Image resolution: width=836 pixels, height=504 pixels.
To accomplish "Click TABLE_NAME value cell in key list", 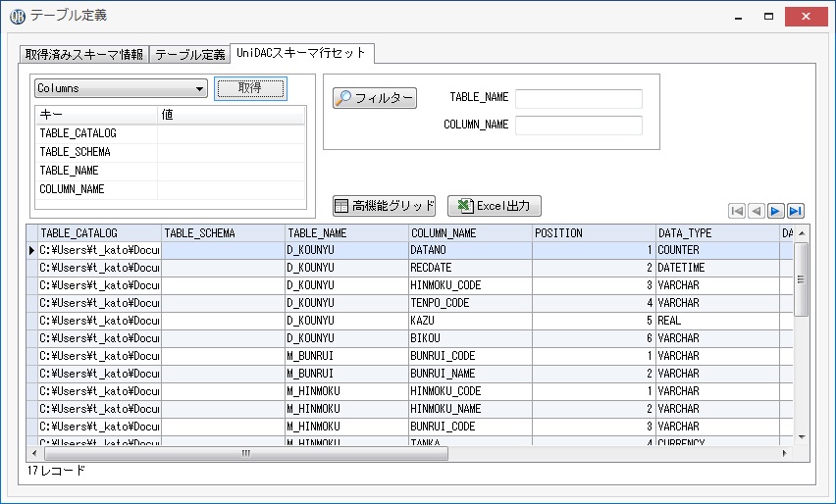I will click(231, 171).
